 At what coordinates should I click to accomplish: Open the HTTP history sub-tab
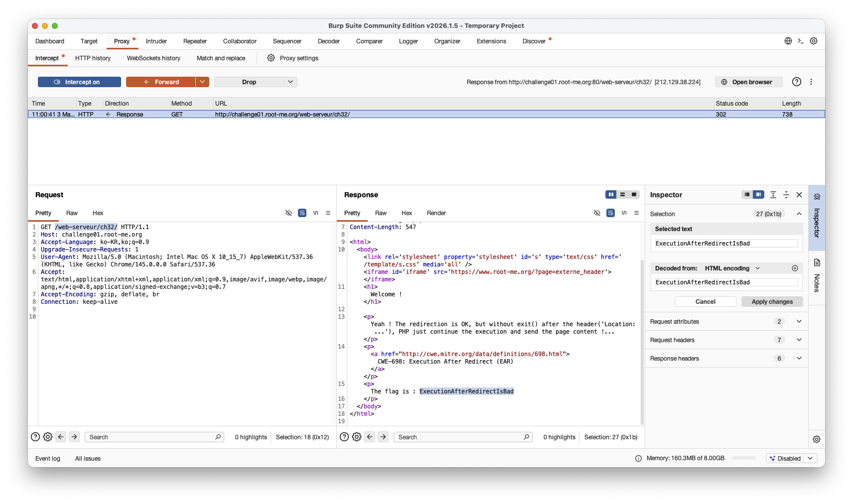(x=93, y=58)
